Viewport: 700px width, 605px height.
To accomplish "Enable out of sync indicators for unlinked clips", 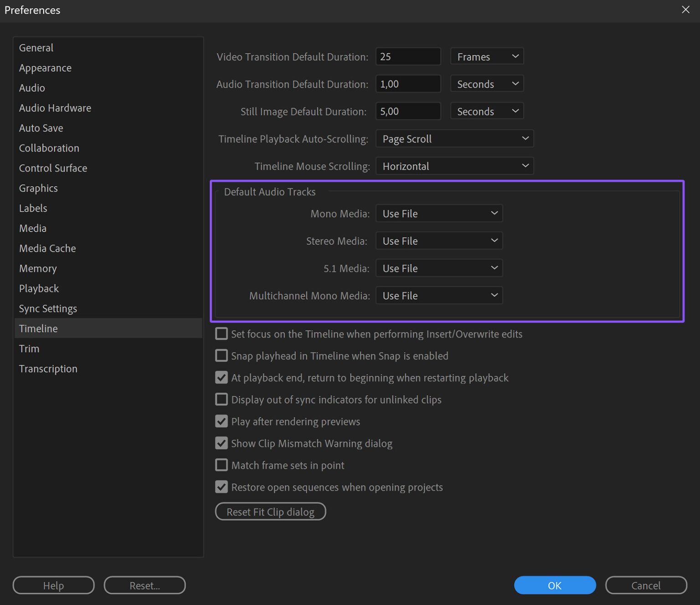I will tap(221, 399).
